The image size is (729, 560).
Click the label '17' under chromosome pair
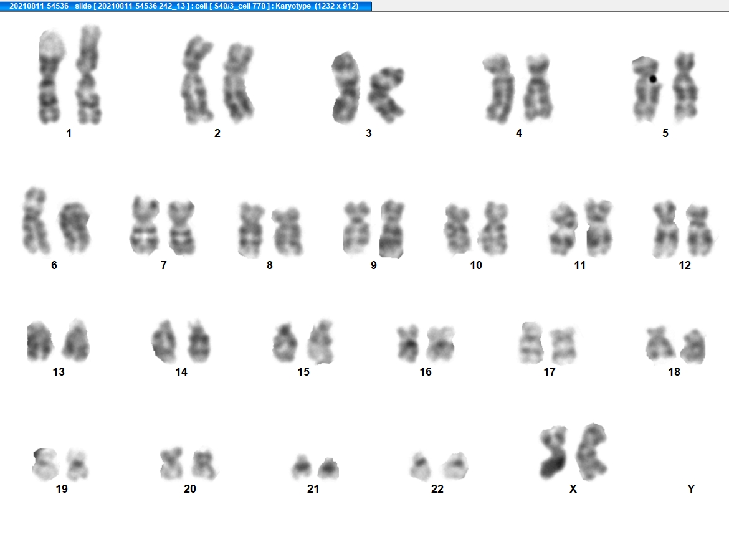pyautogui.click(x=550, y=372)
